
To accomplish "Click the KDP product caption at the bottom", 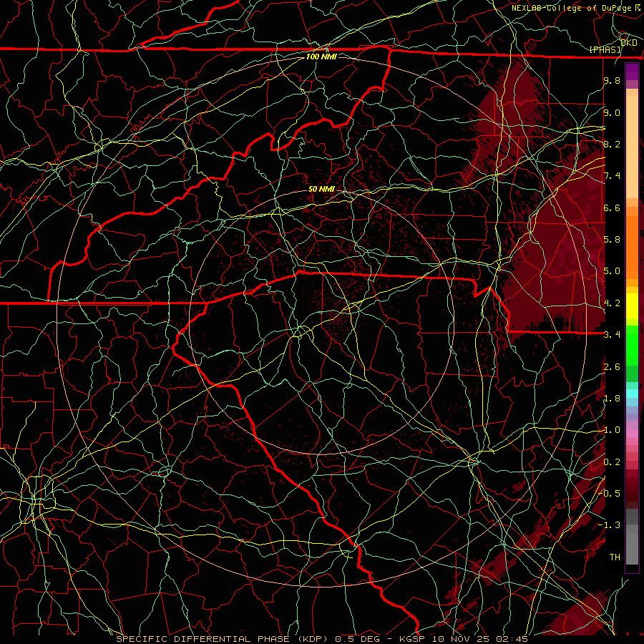I will pyautogui.click(x=322, y=639).
